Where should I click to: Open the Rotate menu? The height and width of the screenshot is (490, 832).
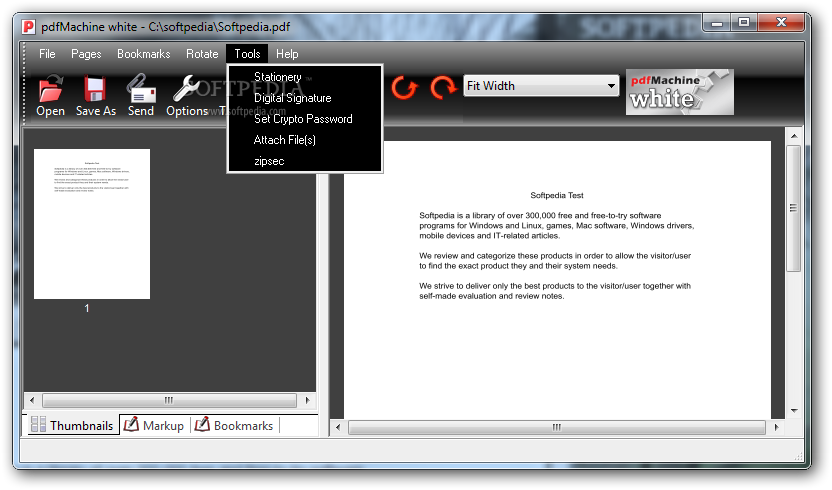pyautogui.click(x=202, y=54)
